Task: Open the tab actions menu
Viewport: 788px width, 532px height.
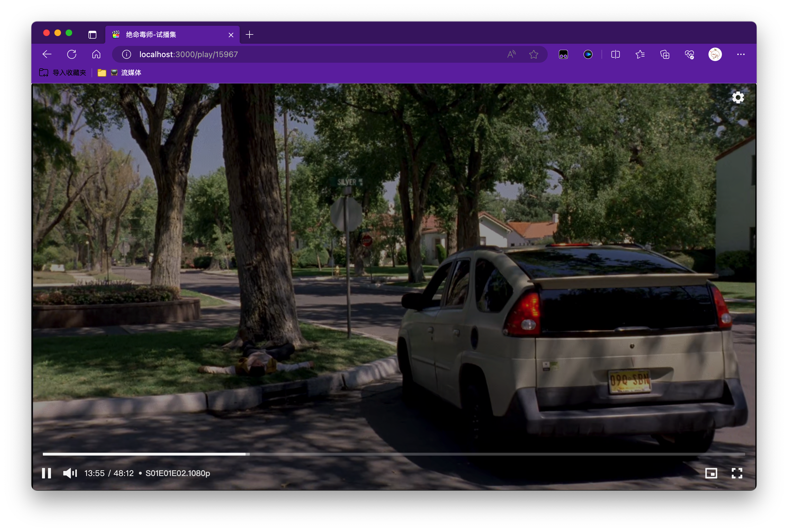Action: point(92,35)
